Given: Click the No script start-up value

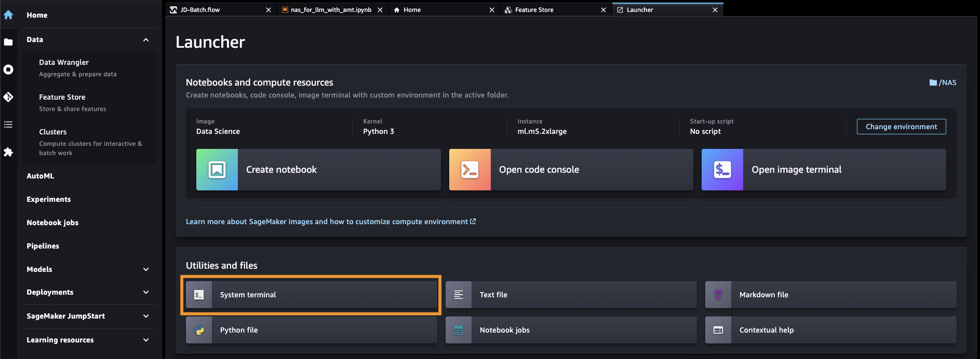Looking at the screenshot, I should (705, 131).
